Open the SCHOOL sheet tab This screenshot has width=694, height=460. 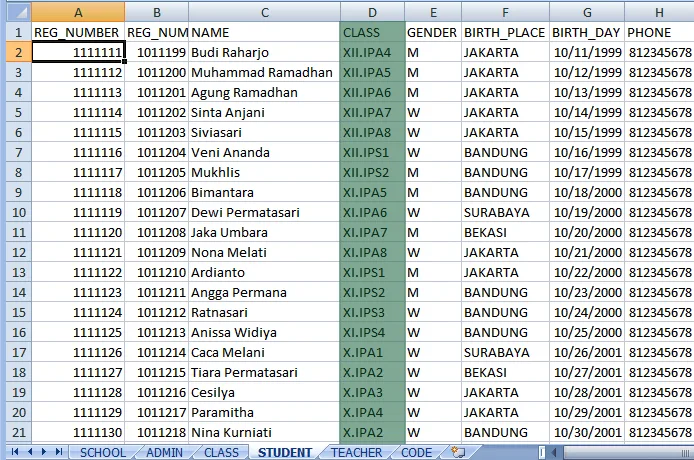pyautogui.click(x=103, y=452)
